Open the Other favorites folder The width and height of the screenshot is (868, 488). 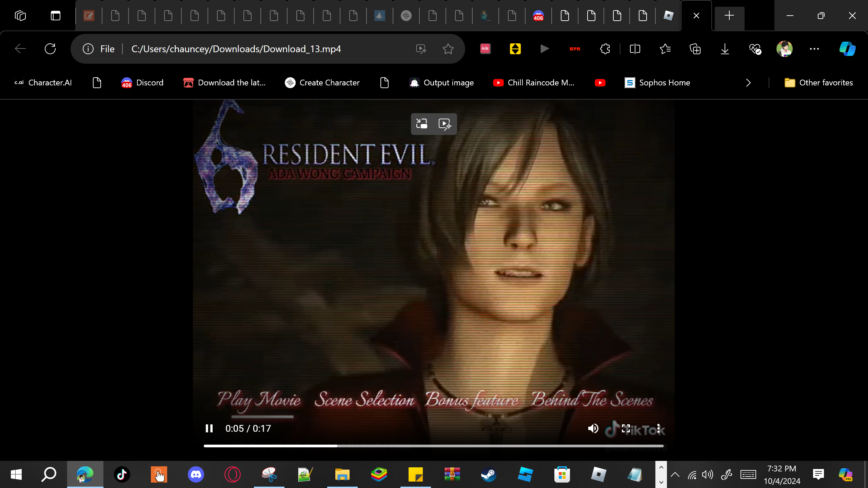(818, 83)
